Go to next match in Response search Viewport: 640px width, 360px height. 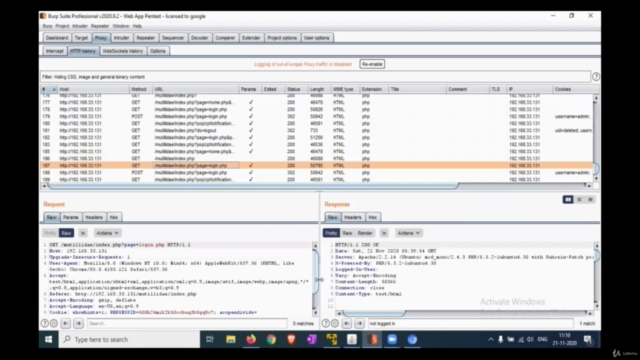pyautogui.click(x=360, y=323)
